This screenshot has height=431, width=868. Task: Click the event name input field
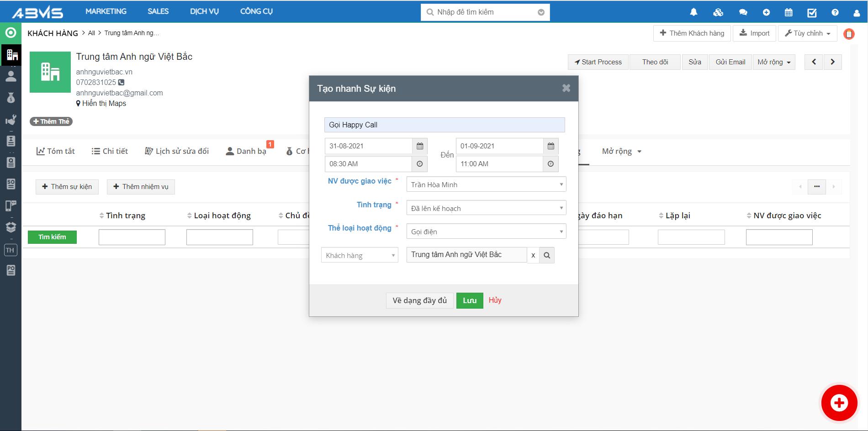point(444,125)
